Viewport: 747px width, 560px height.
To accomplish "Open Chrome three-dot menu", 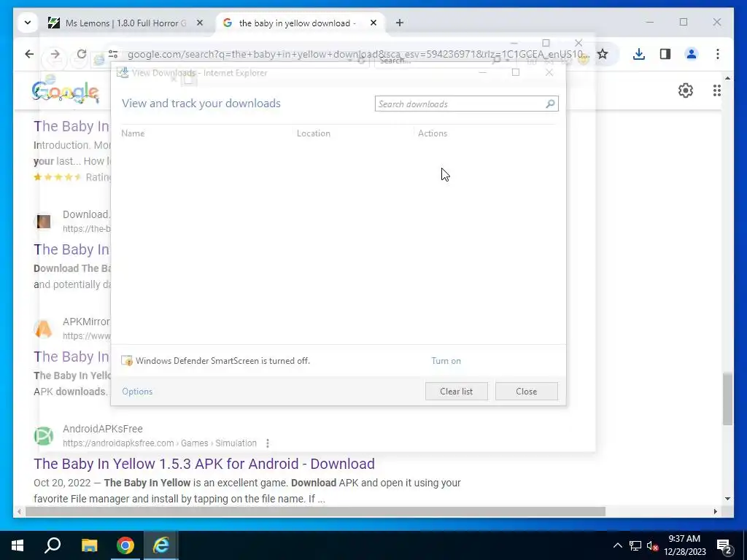I will coord(718,54).
